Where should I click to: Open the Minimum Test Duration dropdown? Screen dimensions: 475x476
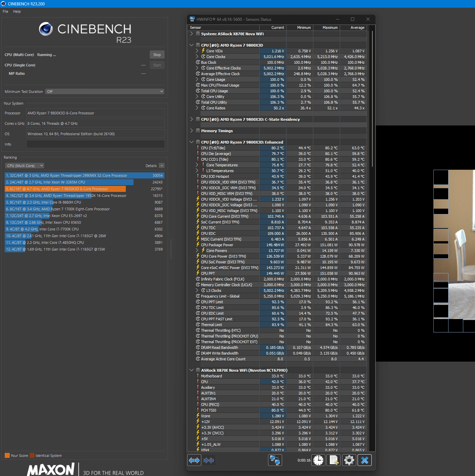coord(105,91)
